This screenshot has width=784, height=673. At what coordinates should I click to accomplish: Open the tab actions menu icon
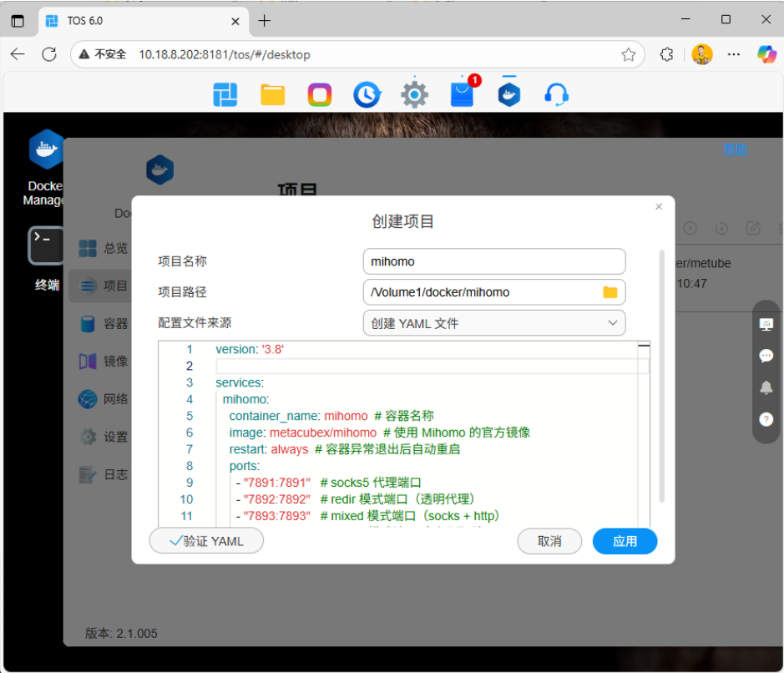click(18, 21)
